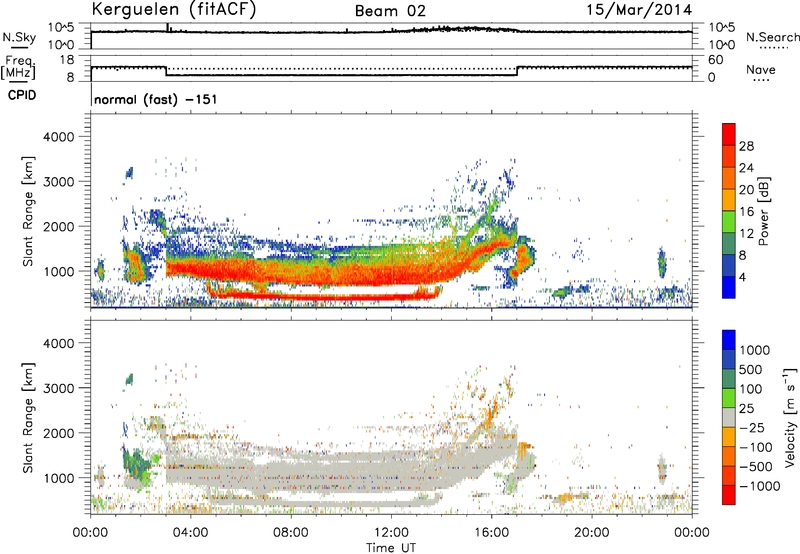Click the 'Beam 02' label

point(390,11)
